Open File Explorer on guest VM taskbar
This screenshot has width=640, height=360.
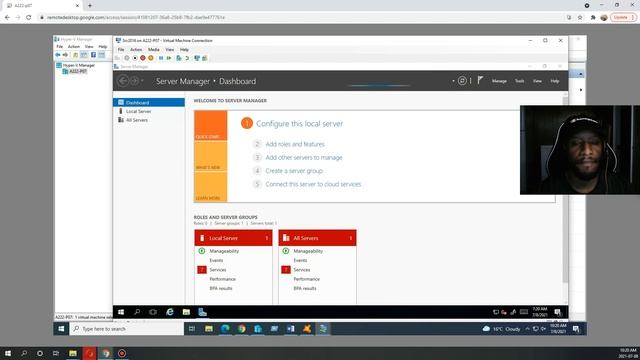click(x=186, y=312)
